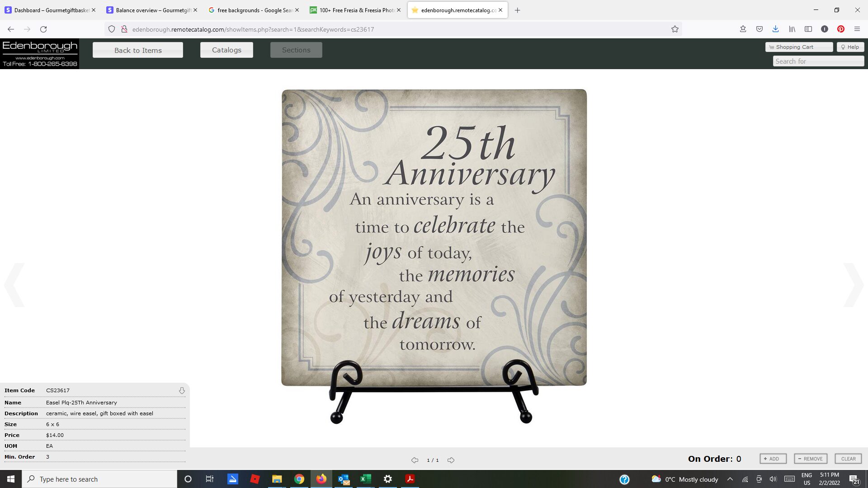Switch to the free backgrounds Google tab

254,10
